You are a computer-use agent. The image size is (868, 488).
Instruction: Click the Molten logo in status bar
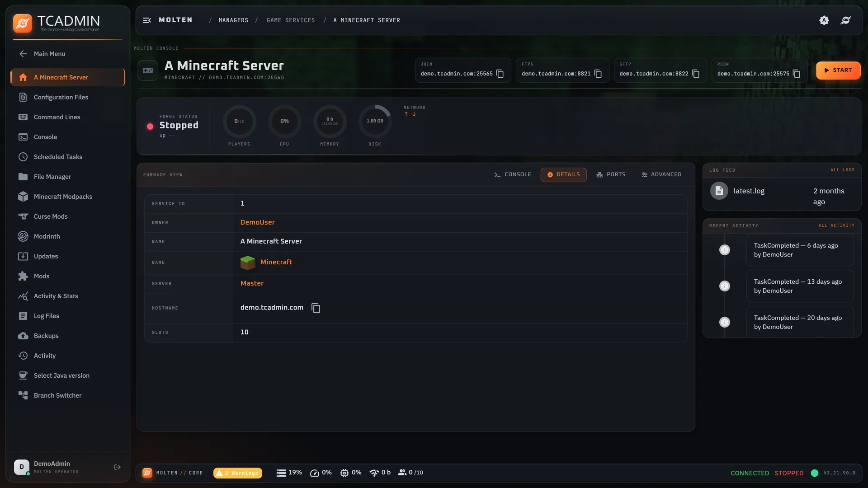[147, 473]
